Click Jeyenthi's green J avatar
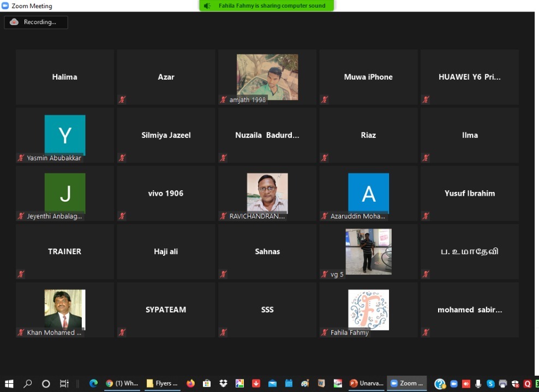This screenshot has width=539, height=392. coord(65,193)
